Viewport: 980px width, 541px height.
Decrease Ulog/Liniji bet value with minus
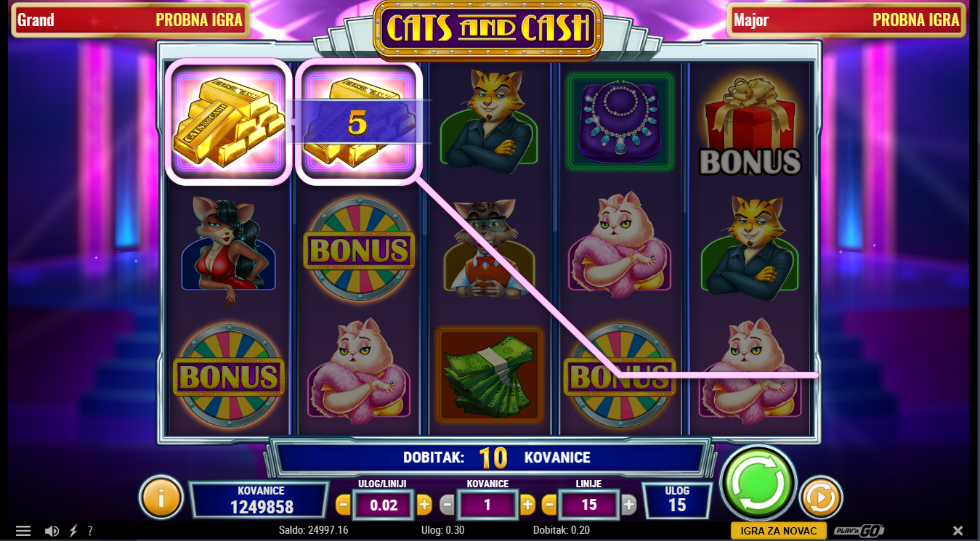tap(343, 505)
